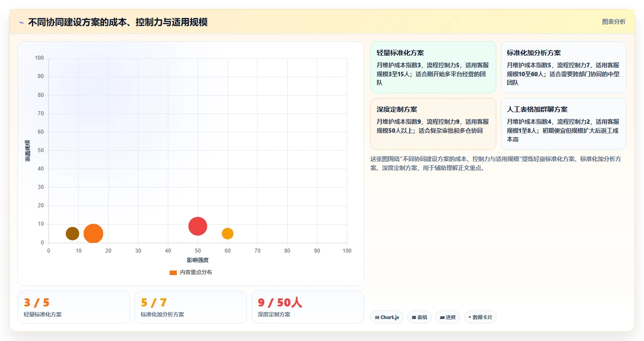The height and width of the screenshot is (341, 644).
Task: Click the lightning icon beside the title
Action: tap(21, 22)
